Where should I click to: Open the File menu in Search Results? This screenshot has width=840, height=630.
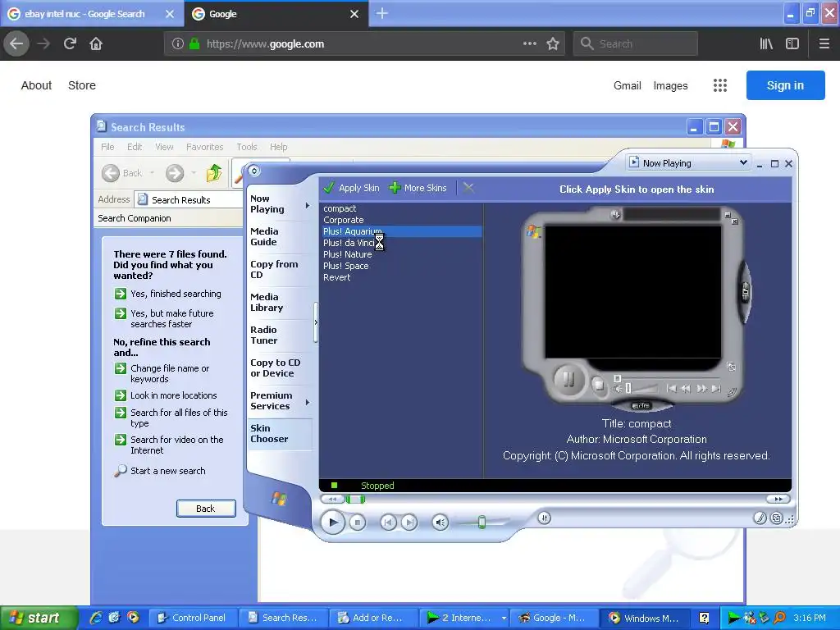click(x=107, y=147)
